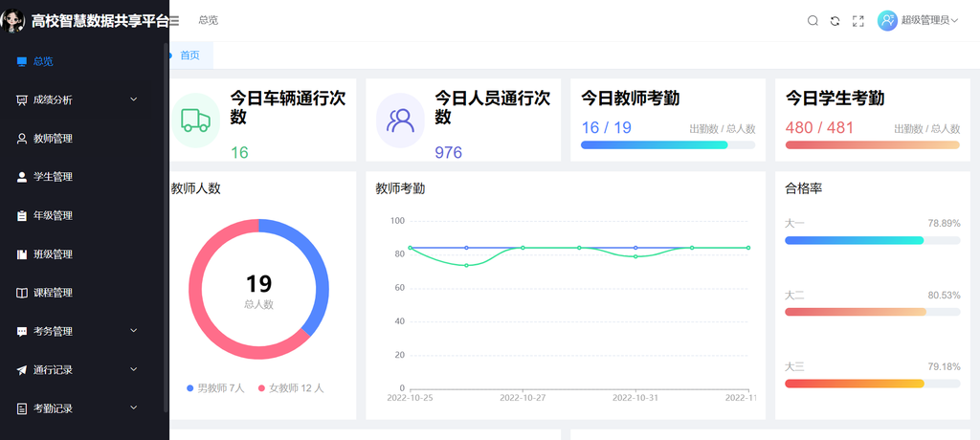Click the 超级管理员 user avatar icon
This screenshot has width=980, height=440.
coord(887,20)
